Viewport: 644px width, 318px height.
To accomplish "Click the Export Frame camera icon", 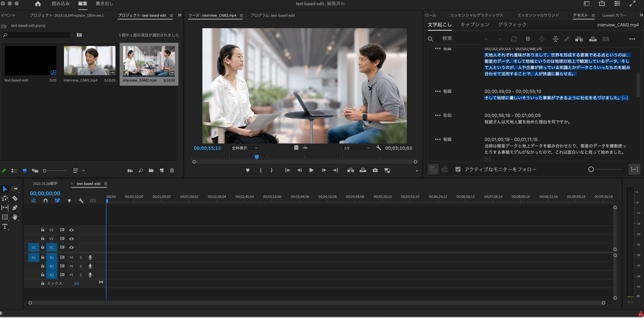I will 375,170.
